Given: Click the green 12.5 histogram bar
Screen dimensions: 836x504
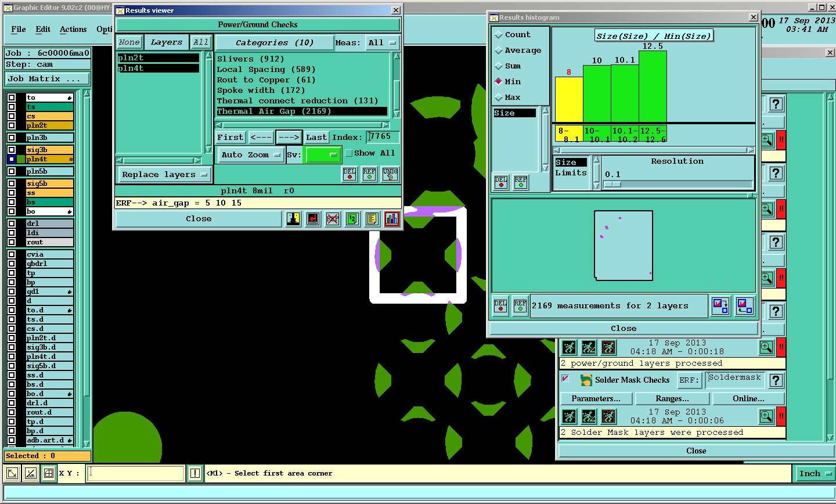Looking at the screenshot, I should point(653,87).
